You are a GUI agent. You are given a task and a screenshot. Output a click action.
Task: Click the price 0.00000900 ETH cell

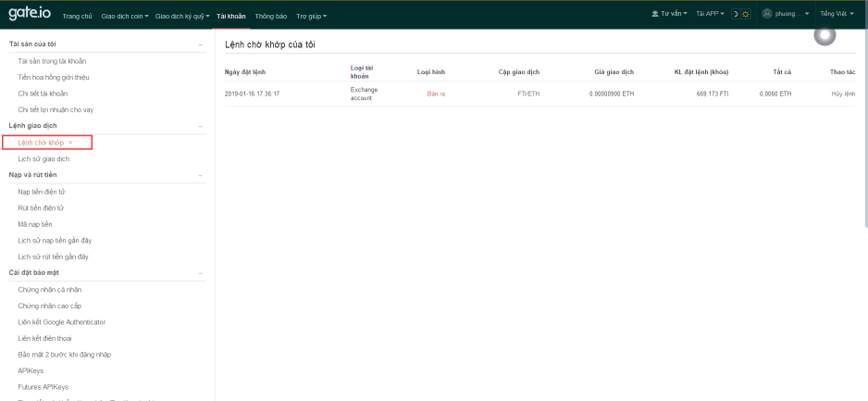click(x=612, y=94)
